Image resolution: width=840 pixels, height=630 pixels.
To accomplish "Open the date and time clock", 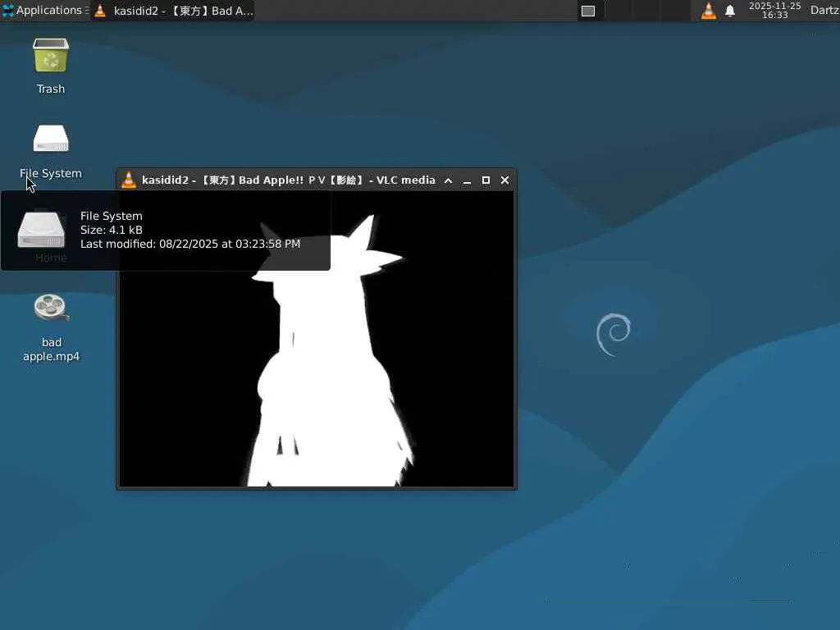I will (x=774, y=11).
